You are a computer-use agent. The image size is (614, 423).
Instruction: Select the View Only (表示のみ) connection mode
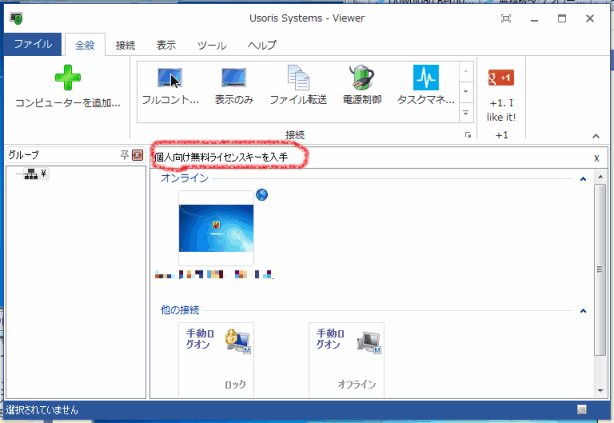(x=234, y=86)
